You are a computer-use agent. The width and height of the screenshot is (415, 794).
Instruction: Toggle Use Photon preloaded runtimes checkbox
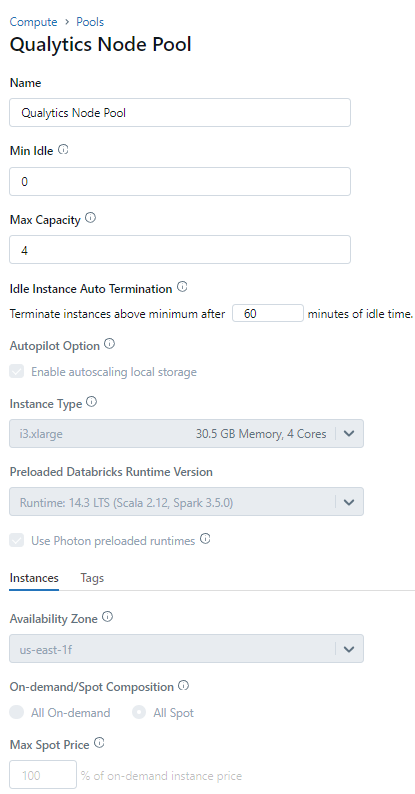(x=17, y=541)
